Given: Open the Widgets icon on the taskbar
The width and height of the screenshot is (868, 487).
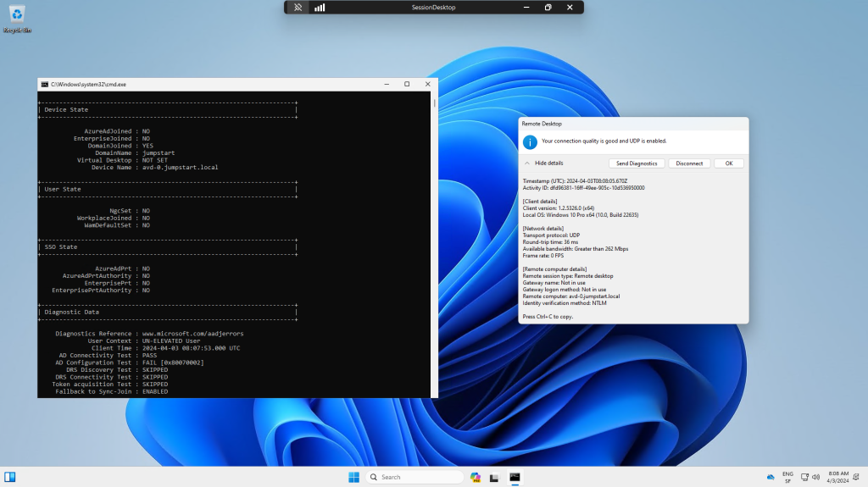Looking at the screenshot, I should [10, 477].
